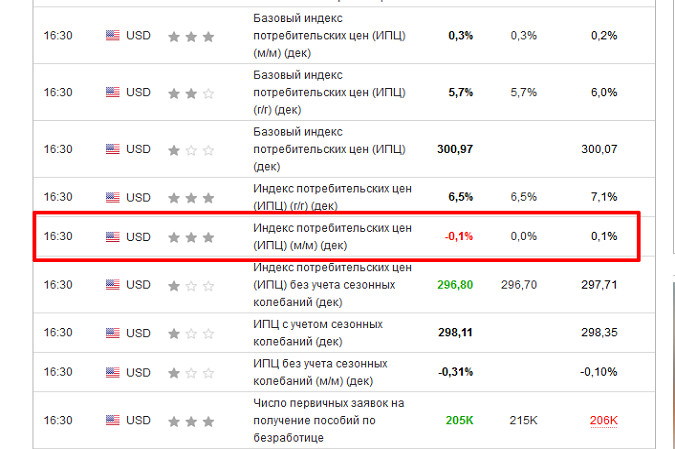
Task: Click the green 205K actual value
Action: click(x=459, y=421)
